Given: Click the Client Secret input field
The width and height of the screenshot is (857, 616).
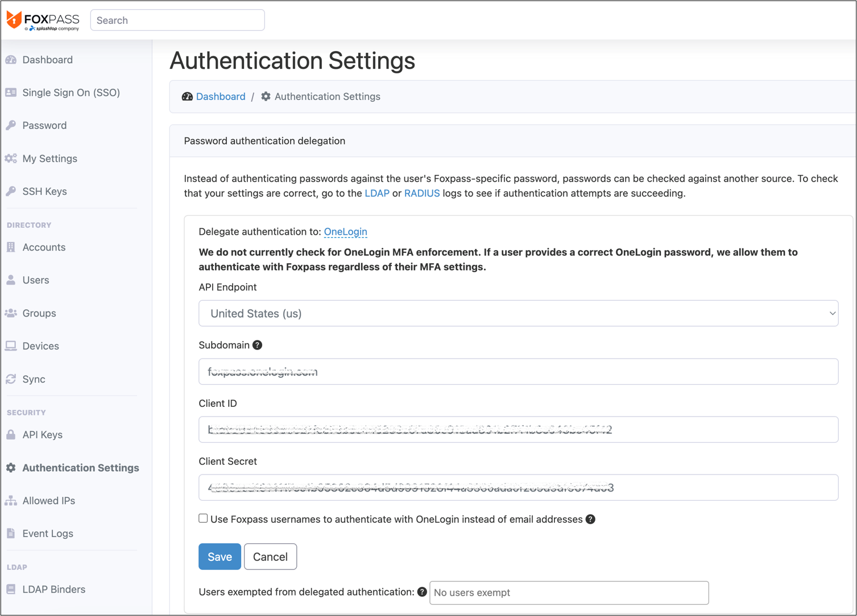Looking at the screenshot, I should (x=518, y=488).
